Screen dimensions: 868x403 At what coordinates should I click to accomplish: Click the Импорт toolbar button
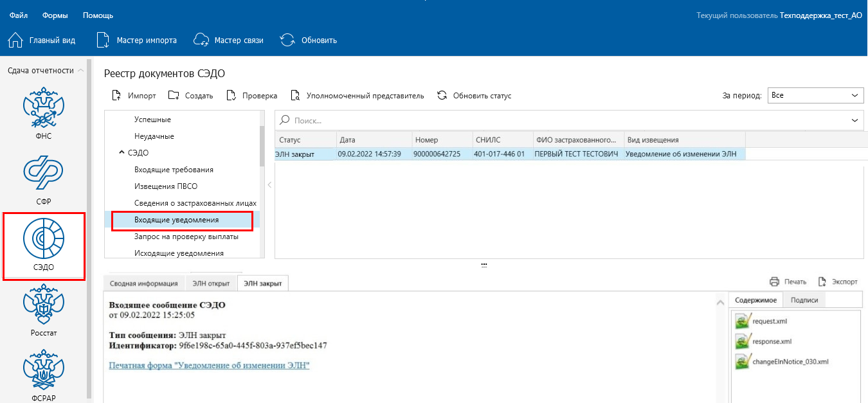coord(134,96)
